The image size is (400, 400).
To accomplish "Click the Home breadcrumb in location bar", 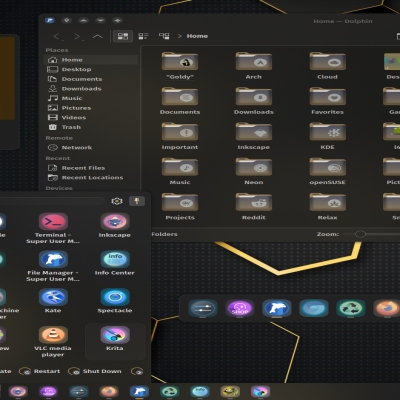I will point(197,36).
